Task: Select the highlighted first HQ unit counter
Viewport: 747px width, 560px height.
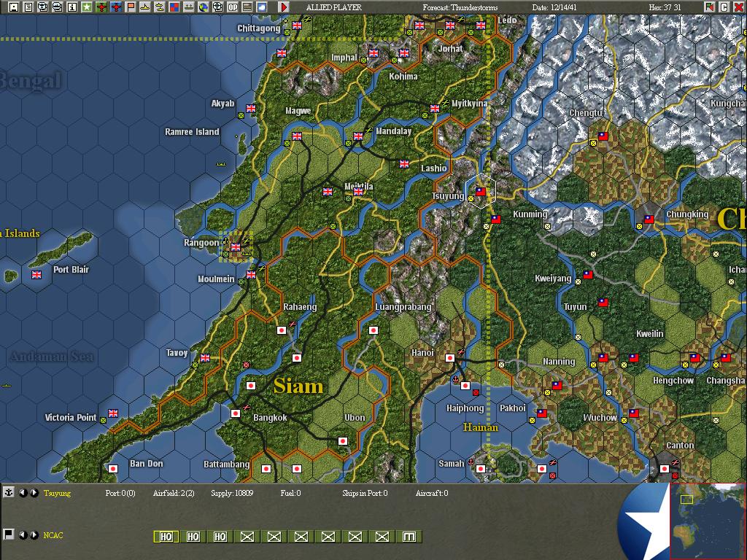Action: (x=166, y=537)
